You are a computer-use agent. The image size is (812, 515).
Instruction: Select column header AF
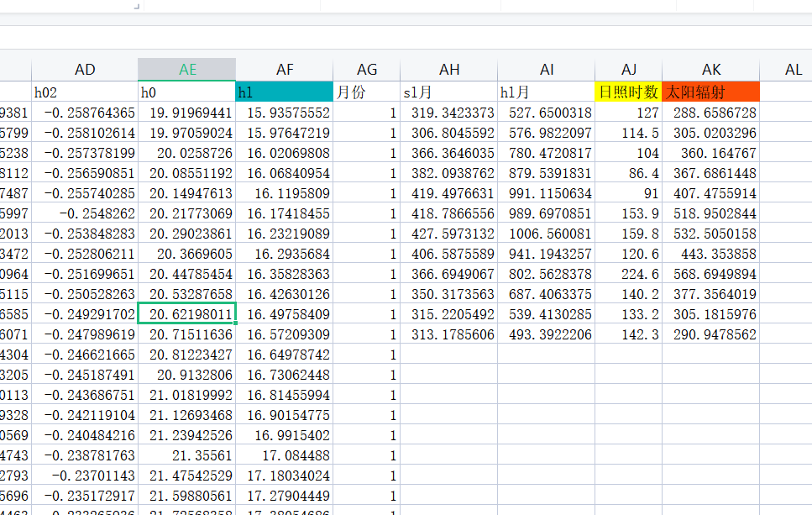coord(285,70)
